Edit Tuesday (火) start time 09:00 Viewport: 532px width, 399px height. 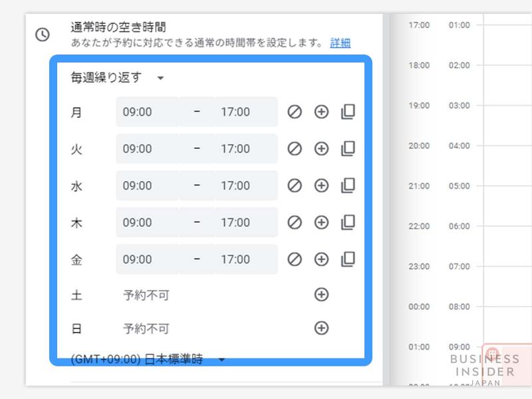click(147, 148)
